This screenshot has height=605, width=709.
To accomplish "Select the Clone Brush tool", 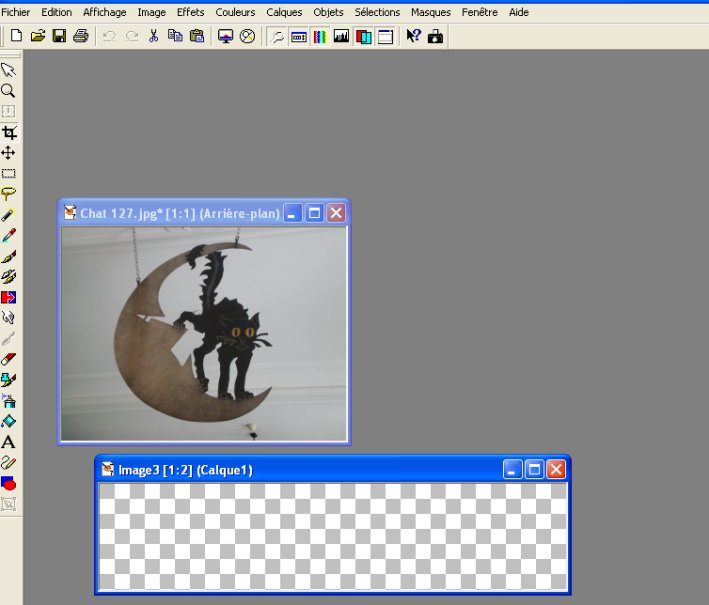I will tap(9, 276).
